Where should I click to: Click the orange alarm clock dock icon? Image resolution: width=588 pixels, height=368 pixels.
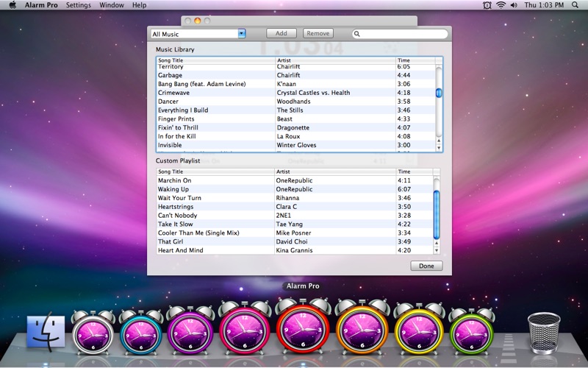click(362, 329)
